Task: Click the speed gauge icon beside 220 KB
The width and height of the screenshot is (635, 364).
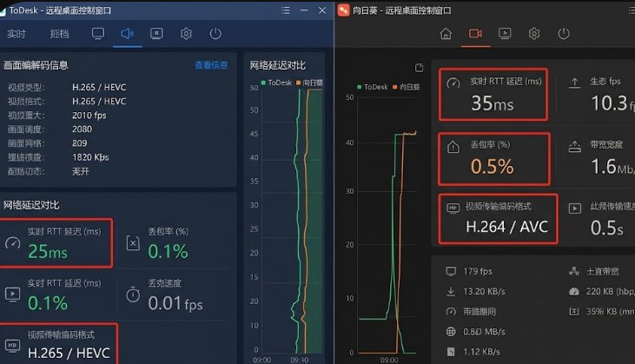Action: [574, 292]
